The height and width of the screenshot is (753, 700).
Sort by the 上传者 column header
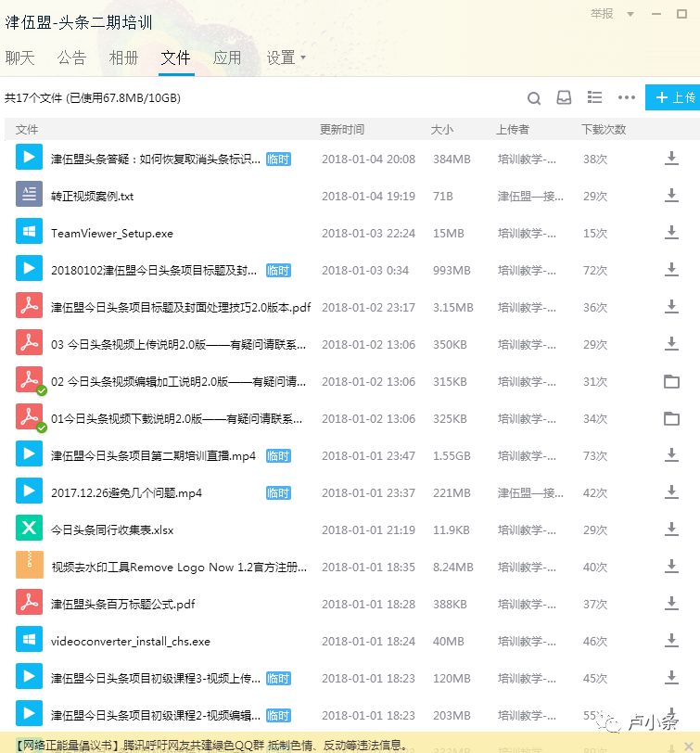coord(513,130)
